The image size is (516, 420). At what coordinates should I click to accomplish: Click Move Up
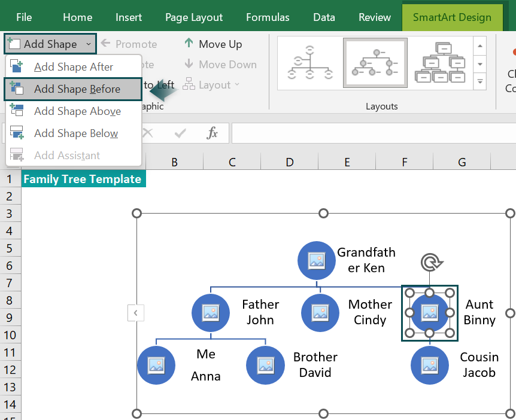[213, 44]
